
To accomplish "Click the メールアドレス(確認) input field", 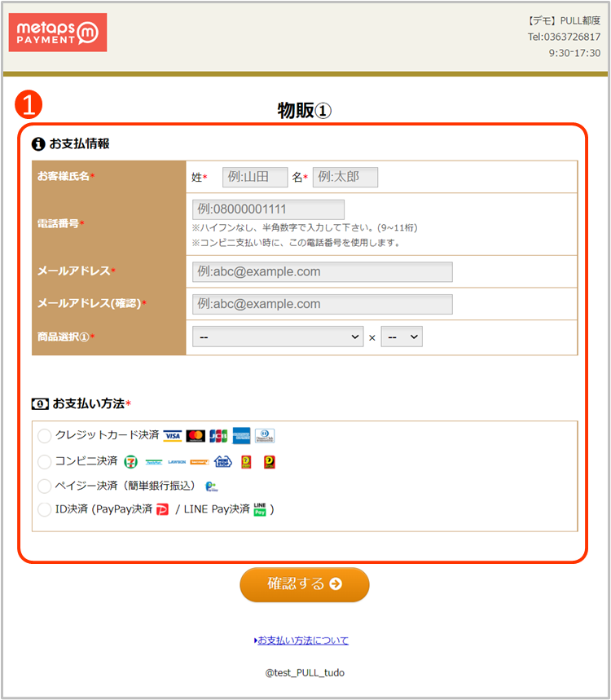I will (x=323, y=304).
